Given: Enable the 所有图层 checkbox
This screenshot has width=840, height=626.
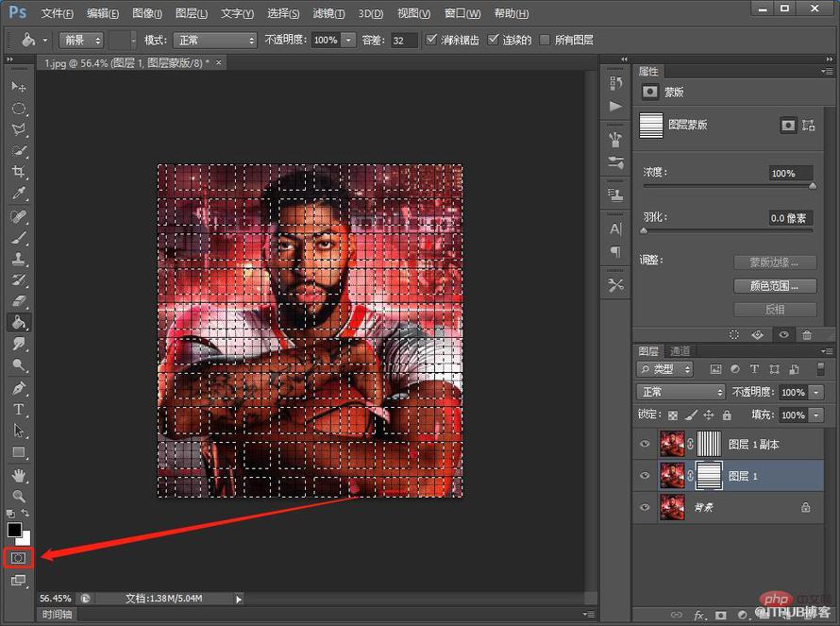Looking at the screenshot, I should click(x=545, y=40).
